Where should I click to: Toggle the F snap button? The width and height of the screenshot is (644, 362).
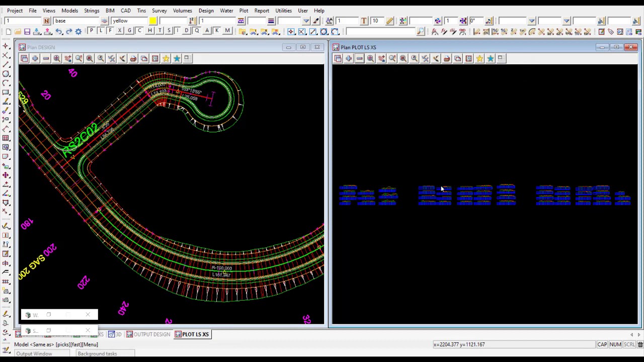point(110,31)
